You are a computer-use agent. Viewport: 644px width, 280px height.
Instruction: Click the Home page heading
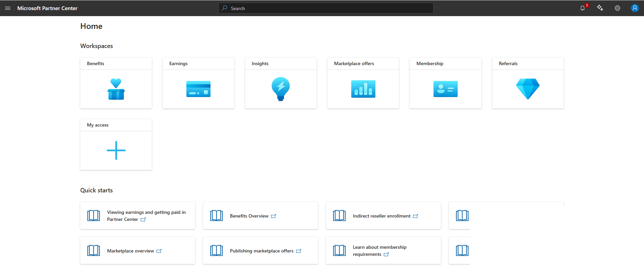(91, 26)
